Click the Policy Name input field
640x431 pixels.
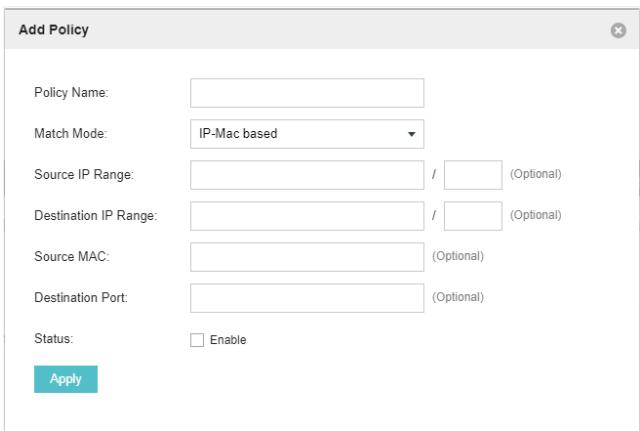tap(307, 93)
